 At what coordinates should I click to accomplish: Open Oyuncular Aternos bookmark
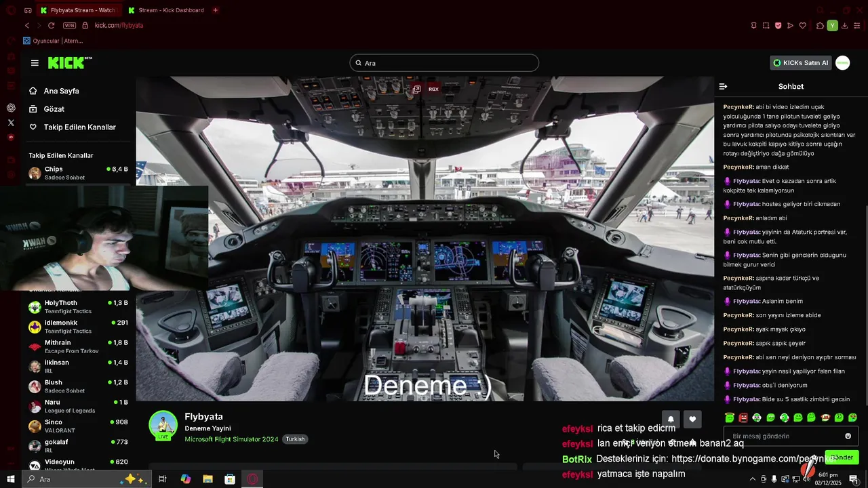[x=53, y=41]
